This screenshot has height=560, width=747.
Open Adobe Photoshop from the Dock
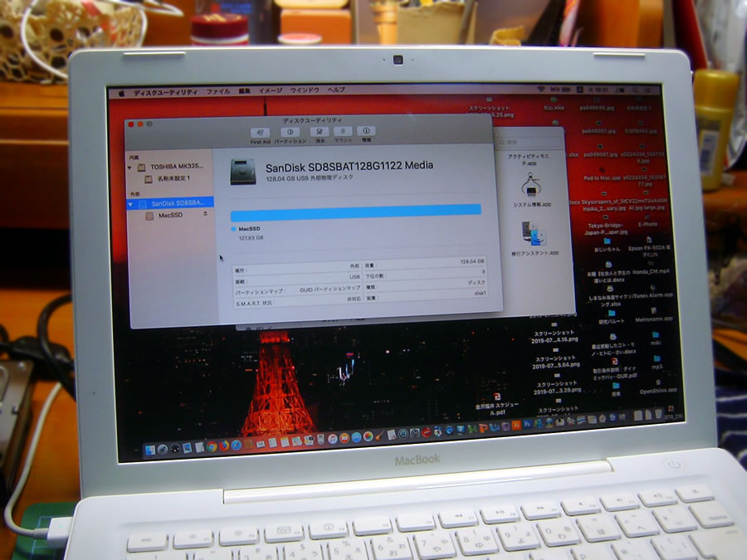pos(527,424)
